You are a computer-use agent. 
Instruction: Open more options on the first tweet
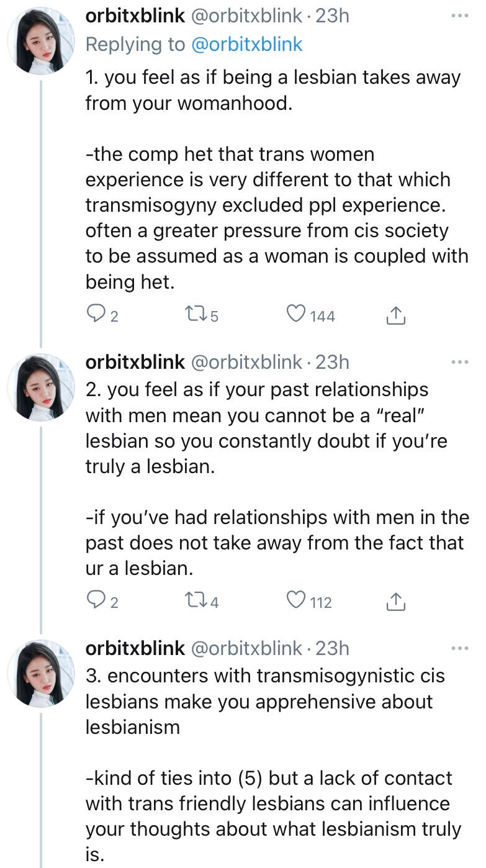tap(460, 16)
